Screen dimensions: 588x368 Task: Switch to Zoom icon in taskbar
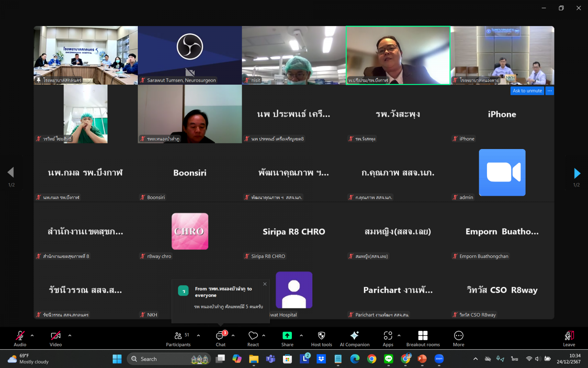(439, 359)
